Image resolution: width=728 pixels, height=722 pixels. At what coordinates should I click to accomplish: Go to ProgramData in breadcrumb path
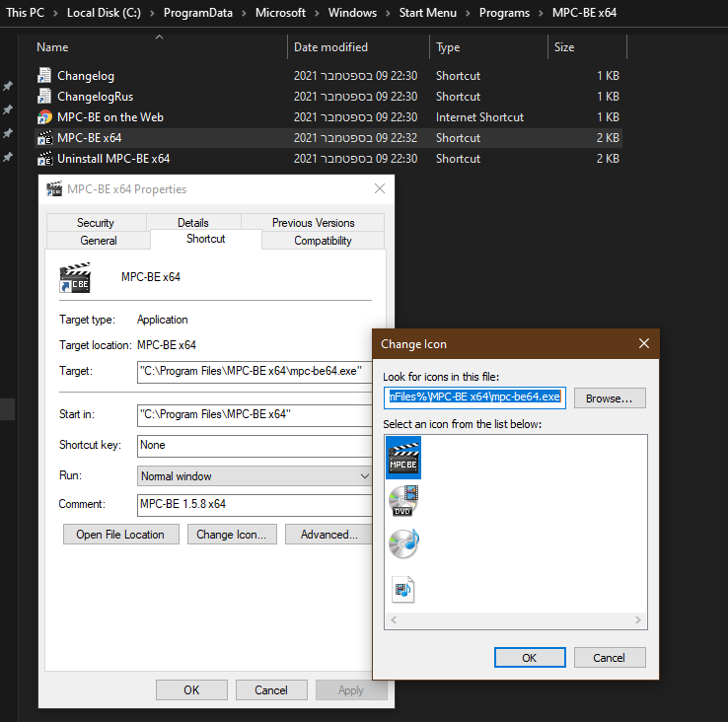coord(198,13)
